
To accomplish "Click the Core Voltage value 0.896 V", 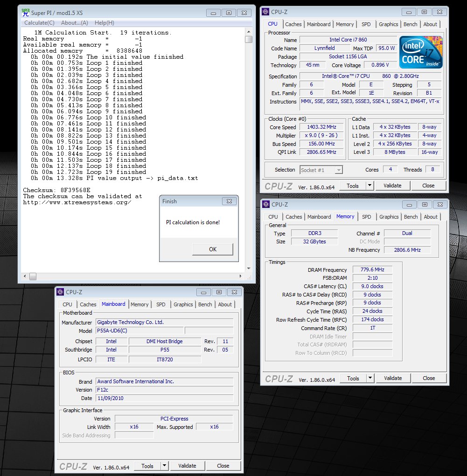I will pos(380,65).
